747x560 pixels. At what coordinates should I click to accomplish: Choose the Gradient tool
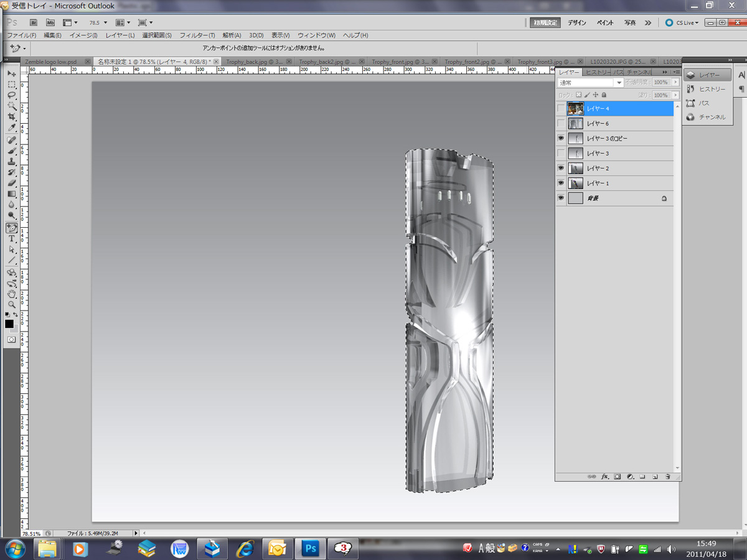tap(11, 194)
